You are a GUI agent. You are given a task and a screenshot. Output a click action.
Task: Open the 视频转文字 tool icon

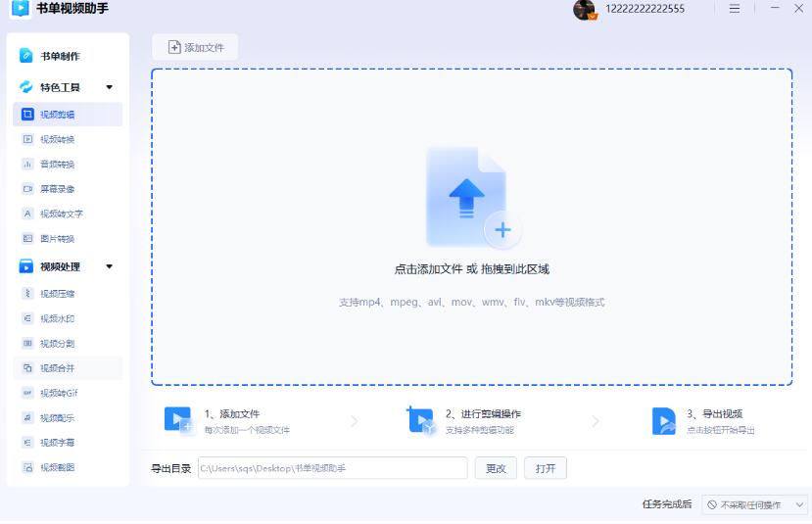tap(28, 214)
